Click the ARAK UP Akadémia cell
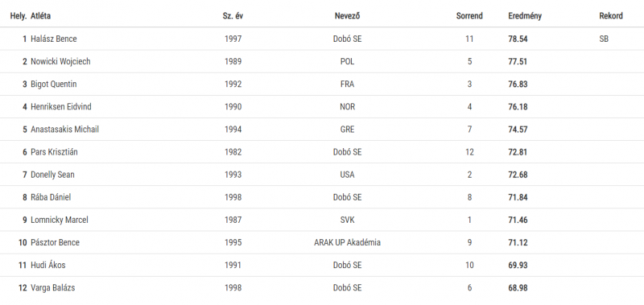This screenshot has height=305, width=644. [x=348, y=242]
